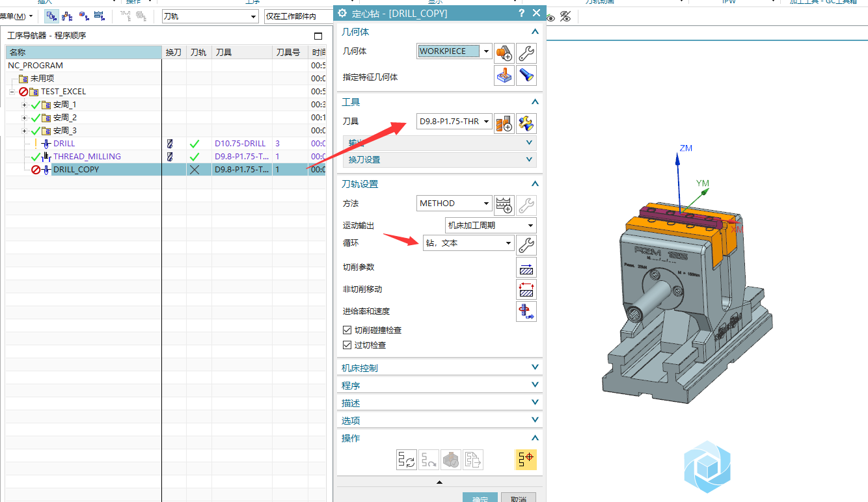
Task: Click help question mark in 定心钻 dialog
Action: click(521, 13)
